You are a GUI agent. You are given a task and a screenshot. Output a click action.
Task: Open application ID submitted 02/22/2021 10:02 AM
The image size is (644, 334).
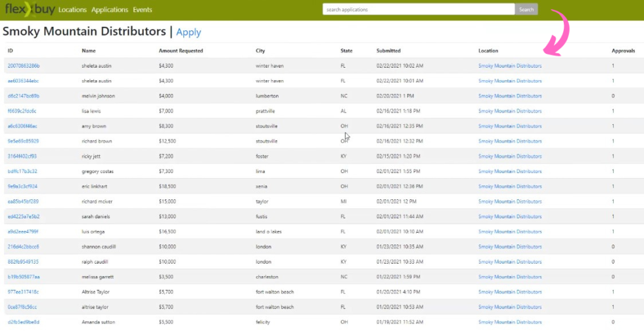point(24,66)
